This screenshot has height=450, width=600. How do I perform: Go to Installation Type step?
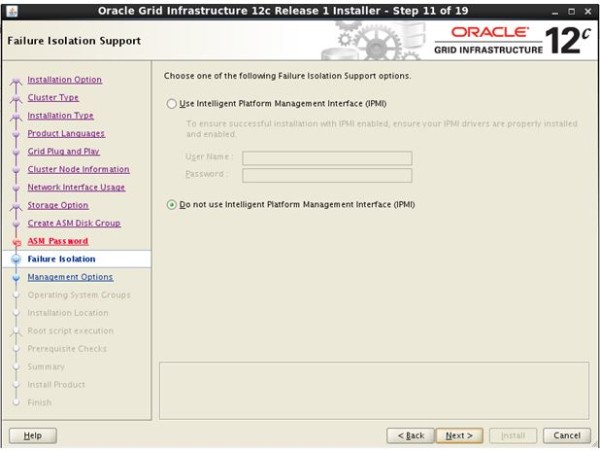click(60, 116)
